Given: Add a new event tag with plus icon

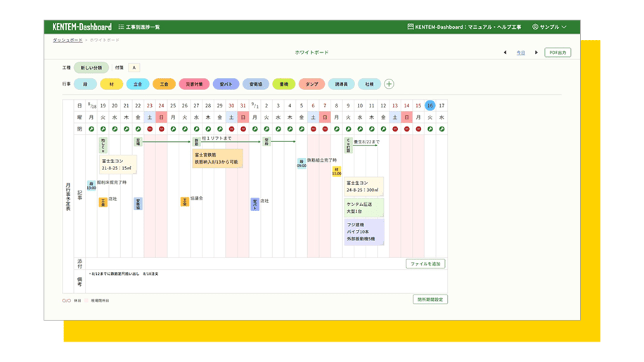Looking at the screenshot, I should click(x=389, y=84).
